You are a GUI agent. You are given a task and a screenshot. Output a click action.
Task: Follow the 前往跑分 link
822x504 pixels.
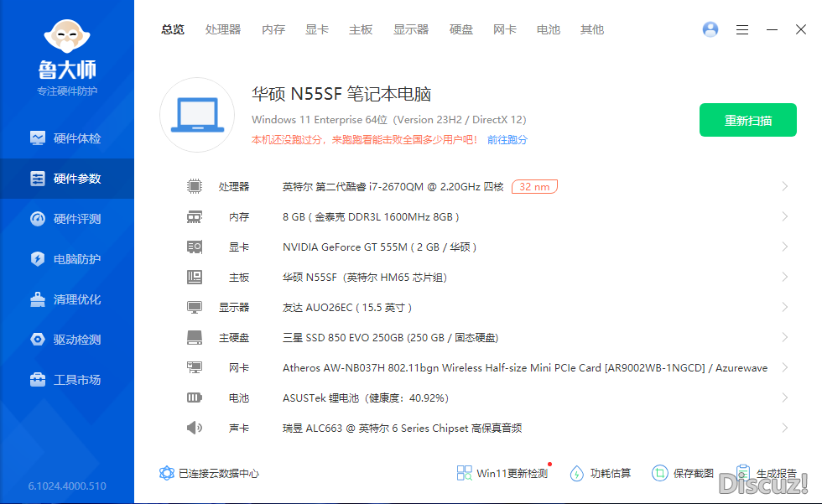[x=507, y=140]
